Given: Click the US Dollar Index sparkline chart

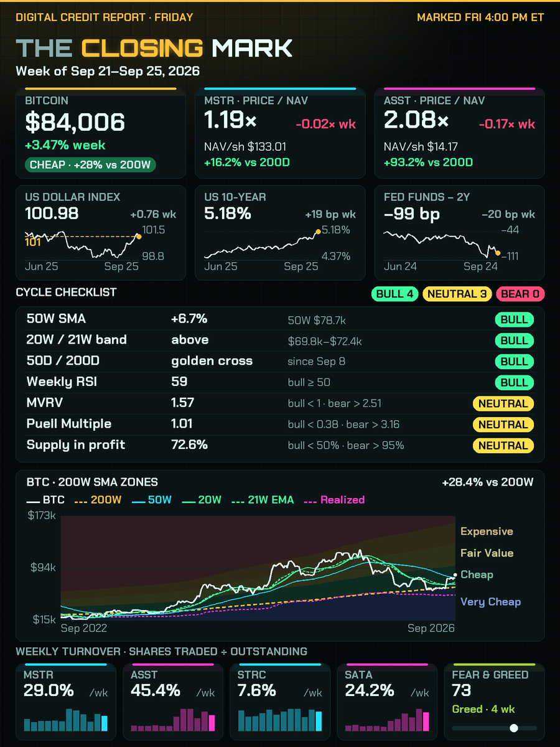Looking at the screenshot, I should pyautogui.click(x=82, y=243).
